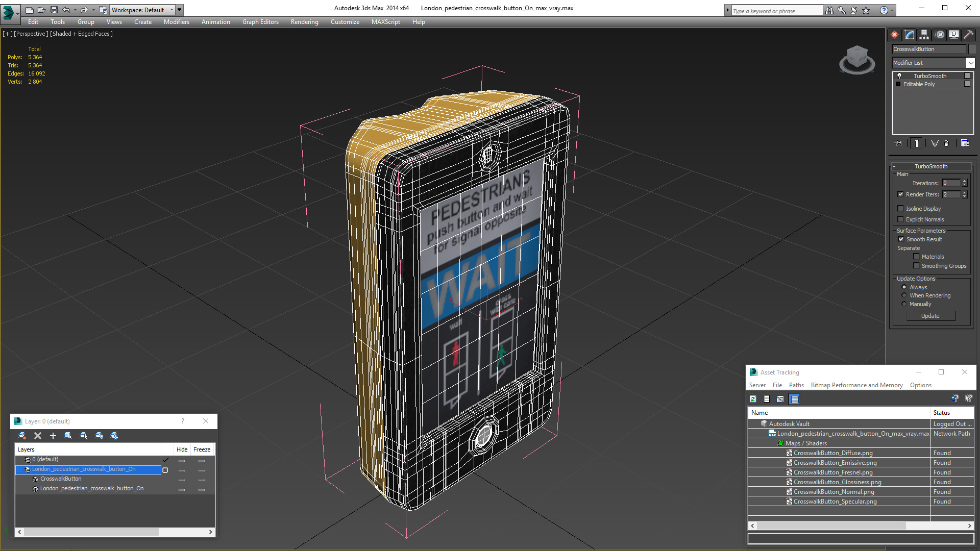Open the MAXScript menu
Viewport: 980px width, 551px height.
point(385,22)
